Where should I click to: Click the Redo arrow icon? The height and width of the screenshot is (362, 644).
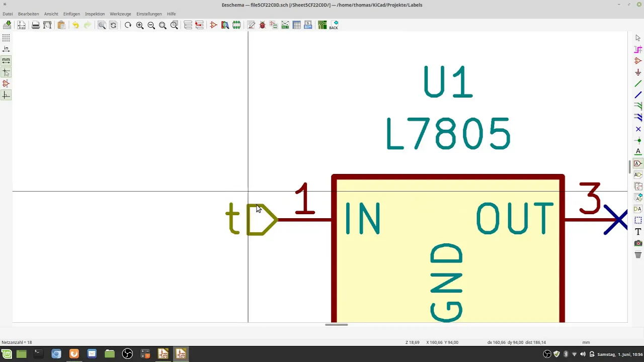tap(88, 25)
